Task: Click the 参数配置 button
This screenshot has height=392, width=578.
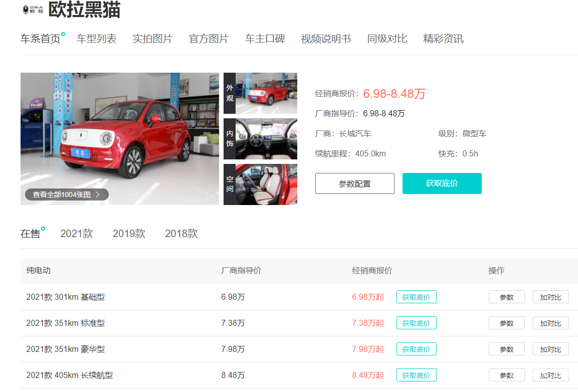Action: [x=354, y=183]
